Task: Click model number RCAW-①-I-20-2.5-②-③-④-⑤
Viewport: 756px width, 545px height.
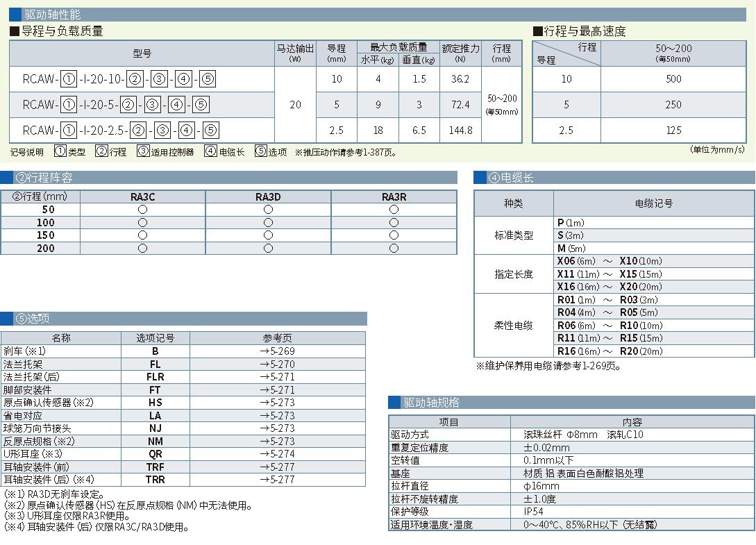Action: click(x=121, y=131)
